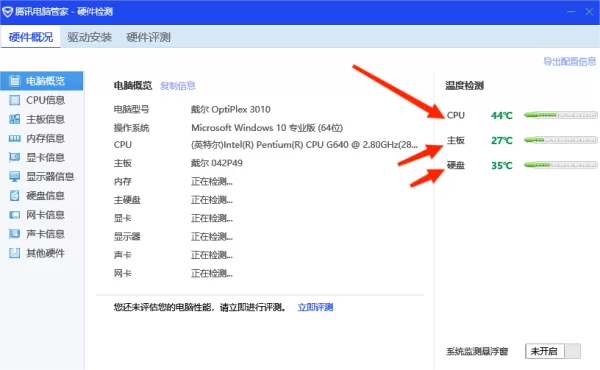
Task: Open 显示器信息 in the sidebar
Action: coord(41,176)
